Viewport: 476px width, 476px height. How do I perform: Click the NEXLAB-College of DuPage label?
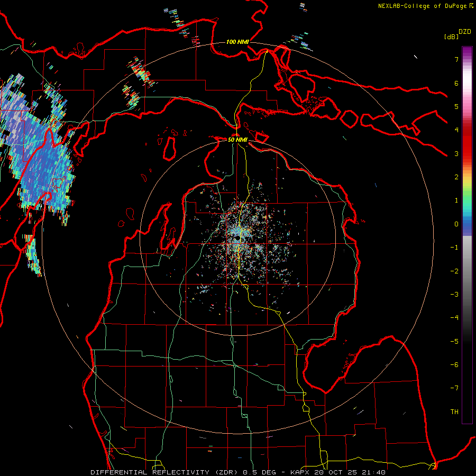[x=425, y=6]
